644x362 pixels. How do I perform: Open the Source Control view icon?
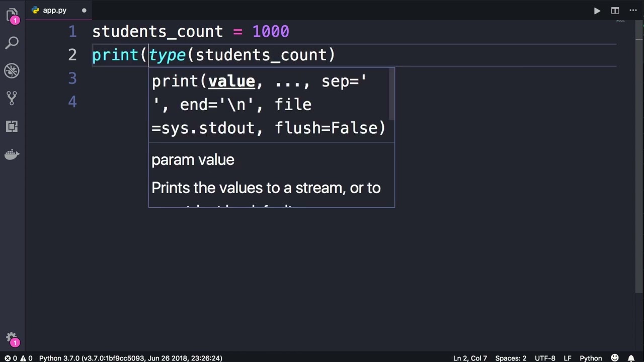(12, 98)
